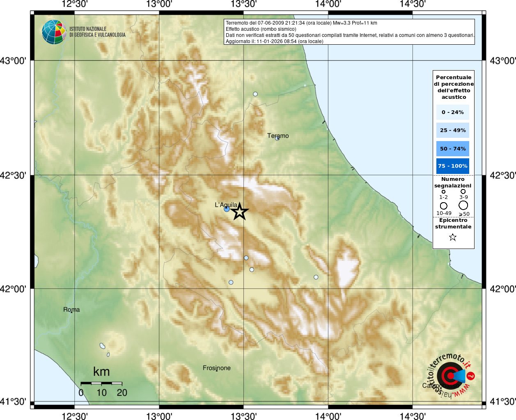Viewport: 516px width, 420px height.
Task: Click the 25 - 49% legend swatch
Action: (453, 130)
